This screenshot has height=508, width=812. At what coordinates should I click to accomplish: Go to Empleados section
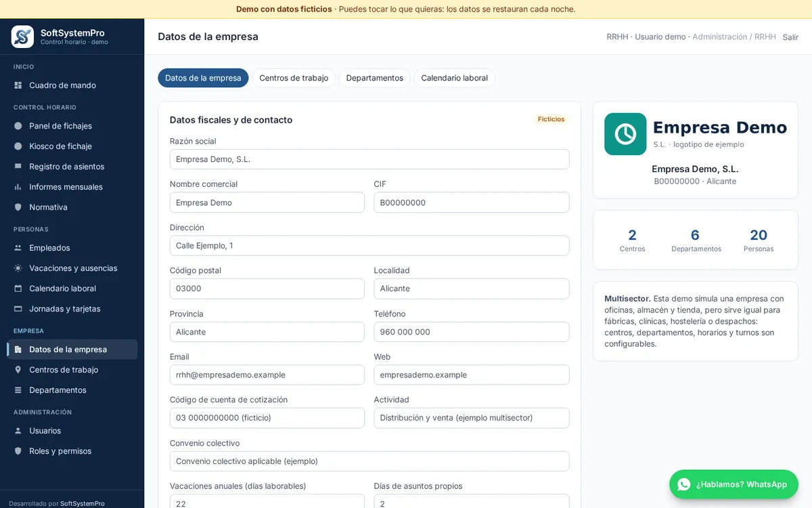tap(72, 248)
